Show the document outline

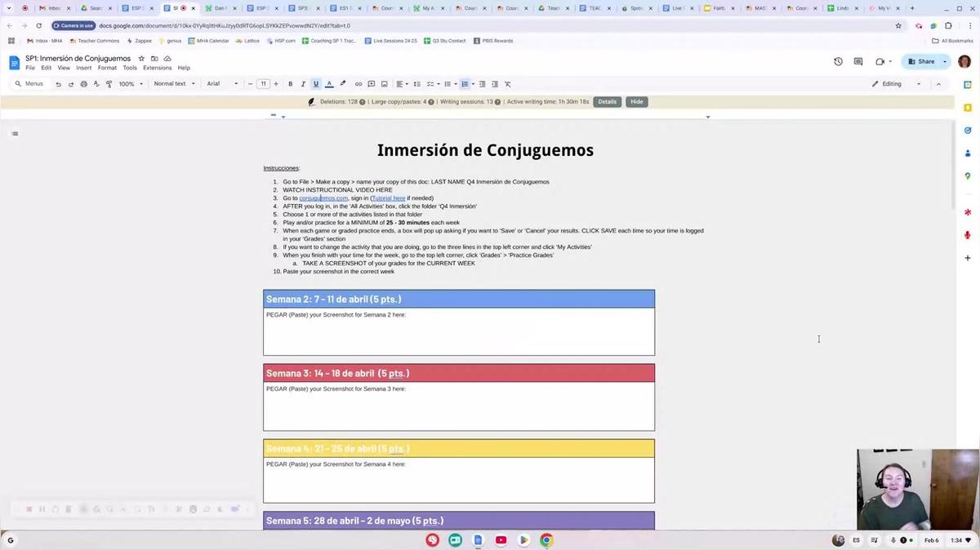tap(15, 134)
